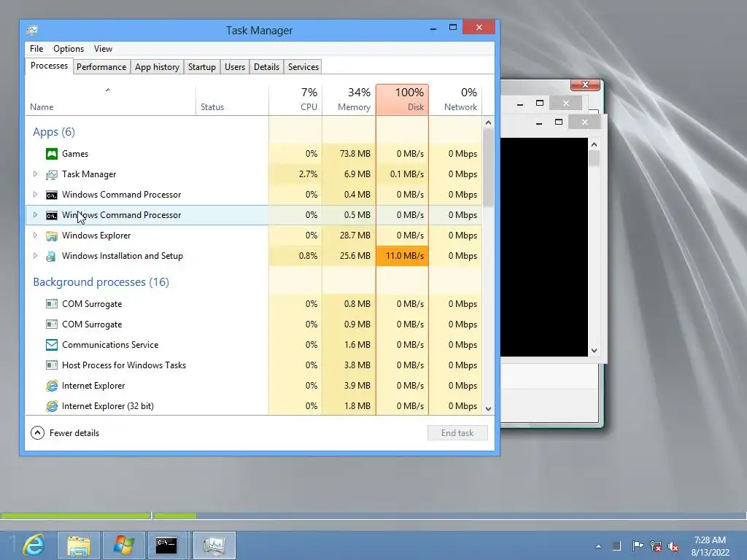Switch to the Services tab

click(303, 67)
